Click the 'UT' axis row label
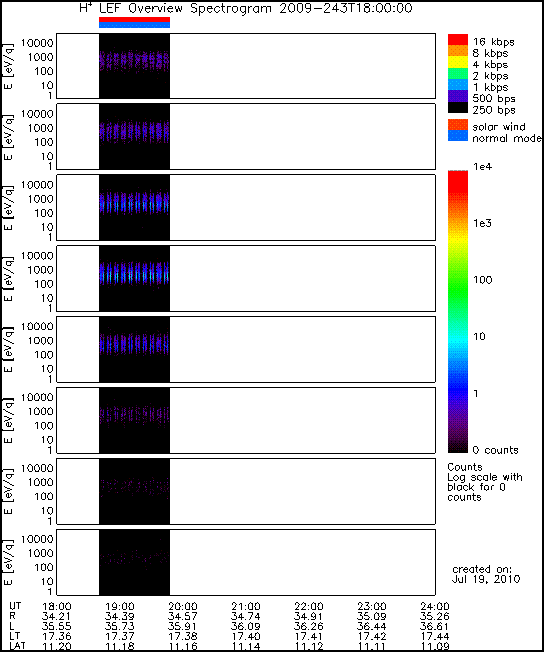 [x=15, y=606]
